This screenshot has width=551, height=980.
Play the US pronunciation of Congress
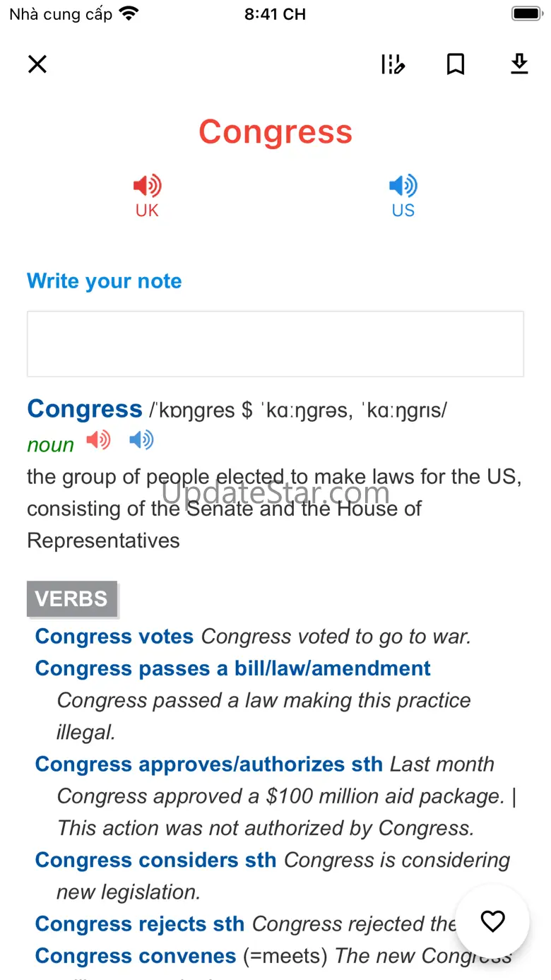pos(403,195)
